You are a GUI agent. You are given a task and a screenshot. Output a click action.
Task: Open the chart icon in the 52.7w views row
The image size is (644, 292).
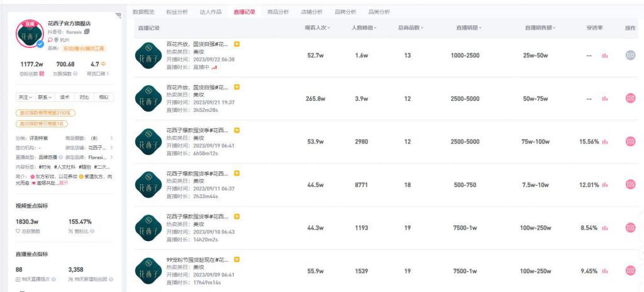[605, 55]
